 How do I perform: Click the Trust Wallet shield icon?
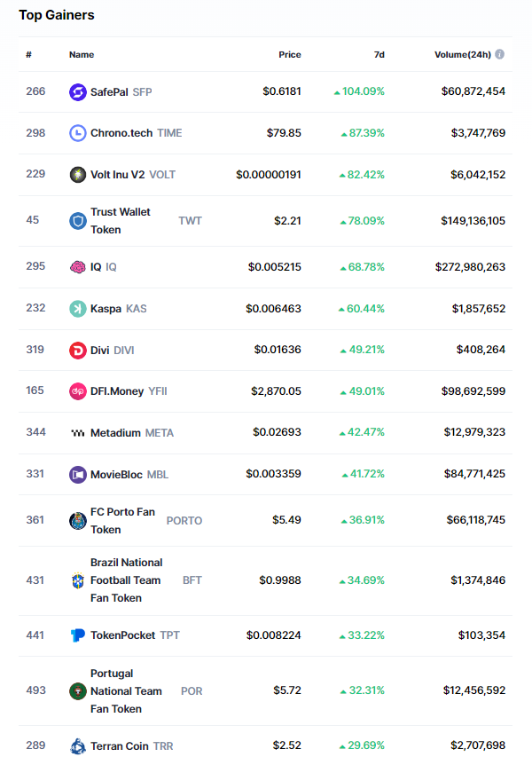78,221
